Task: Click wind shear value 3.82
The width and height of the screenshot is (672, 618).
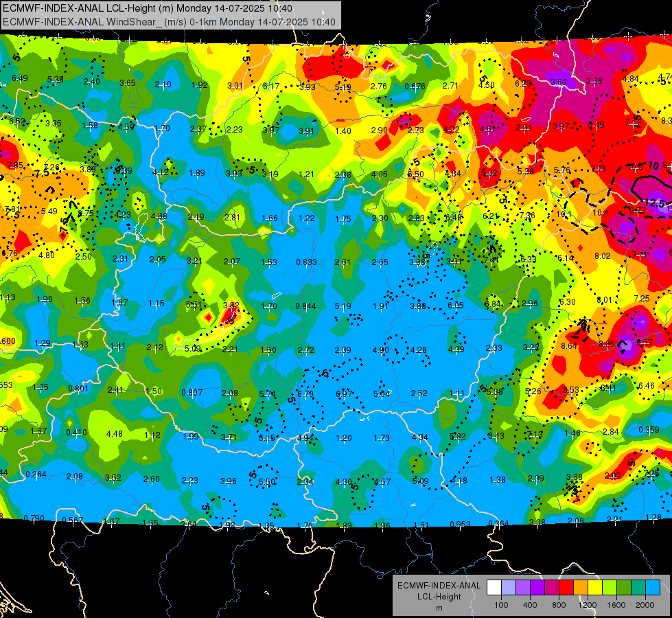Action: [231, 306]
